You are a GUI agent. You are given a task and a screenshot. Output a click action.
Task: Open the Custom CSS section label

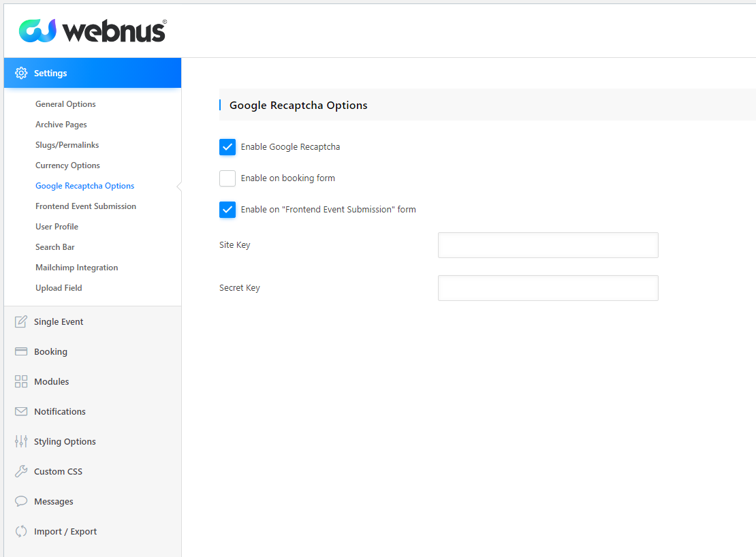coord(59,471)
